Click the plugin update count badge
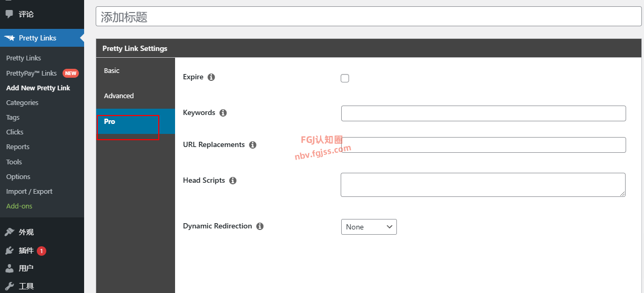 (42, 251)
